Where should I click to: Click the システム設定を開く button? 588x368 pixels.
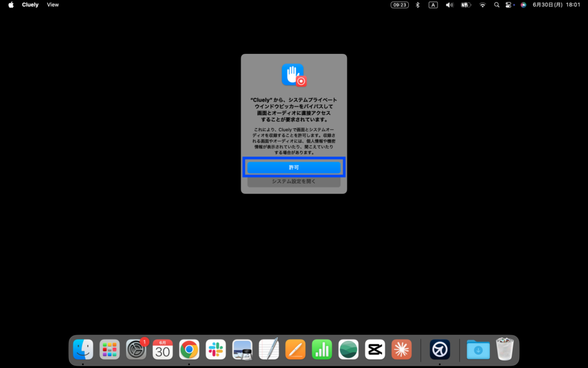tap(293, 181)
